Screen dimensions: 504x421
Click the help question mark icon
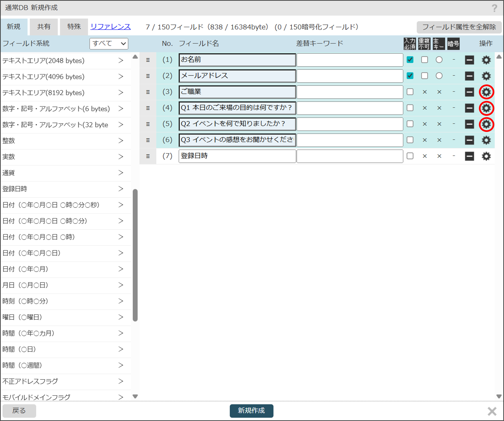pos(494,8)
